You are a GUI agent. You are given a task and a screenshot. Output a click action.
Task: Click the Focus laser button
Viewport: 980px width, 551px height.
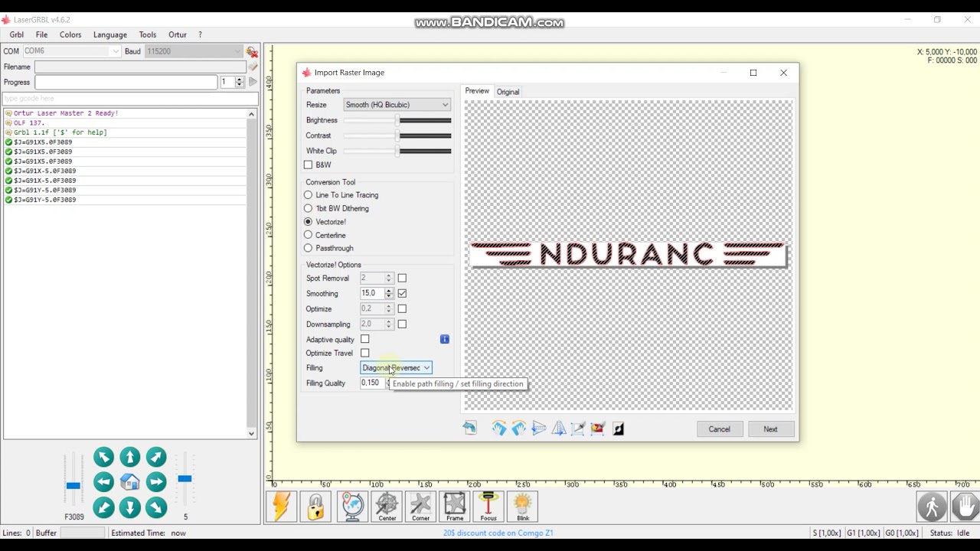(x=488, y=507)
